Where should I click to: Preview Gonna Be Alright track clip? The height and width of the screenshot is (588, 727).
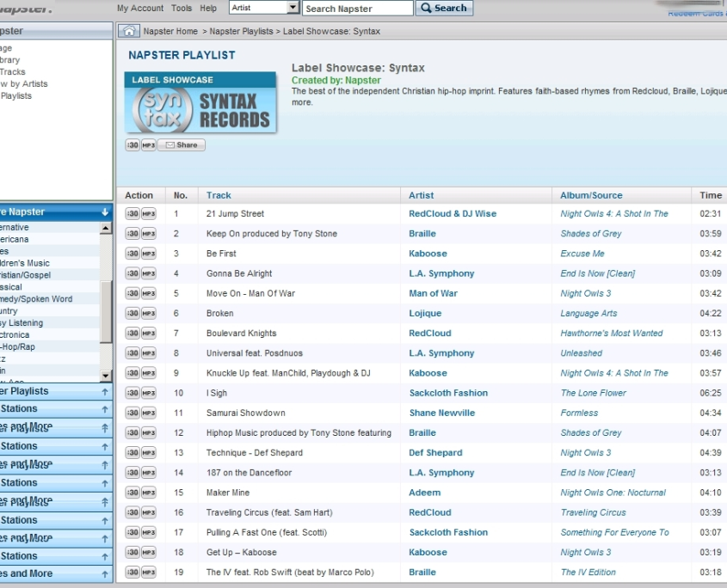click(x=132, y=273)
